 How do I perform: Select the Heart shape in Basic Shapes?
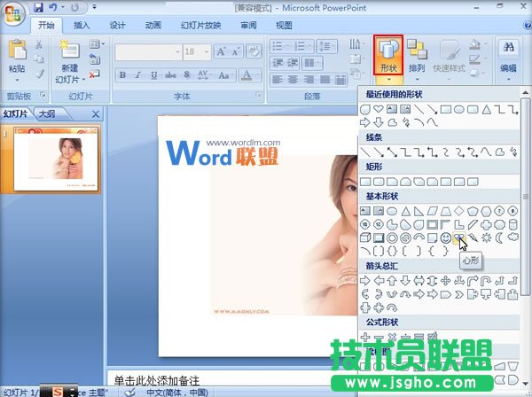point(459,237)
